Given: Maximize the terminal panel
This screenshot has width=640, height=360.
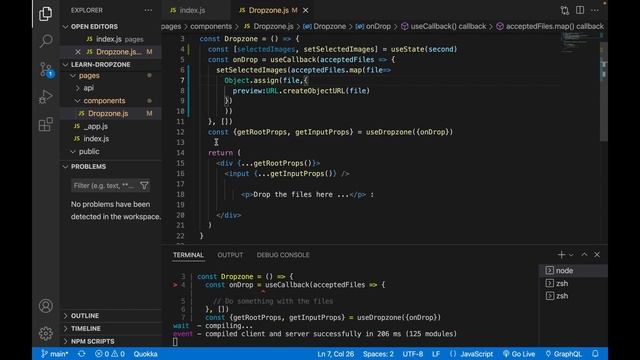Looking at the screenshot, I should point(584,255).
